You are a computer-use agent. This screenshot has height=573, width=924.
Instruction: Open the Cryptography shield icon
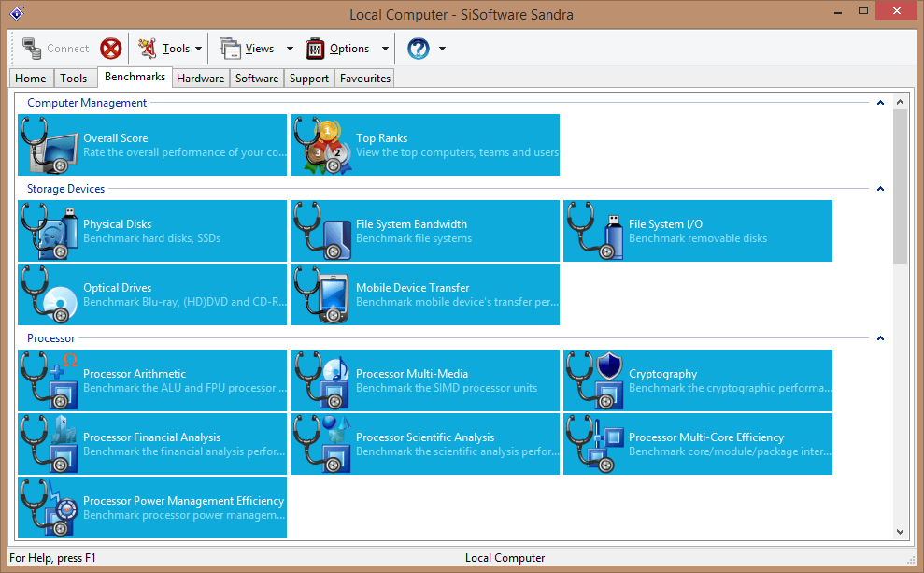(x=595, y=380)
